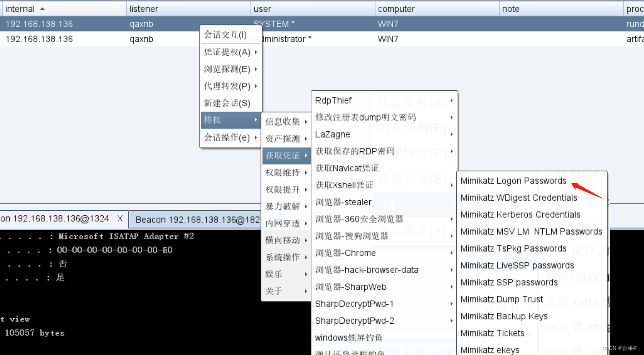Select session row with user SYSTEM *
The width and height of the screenshot is (644, 355).
[322, 24]
